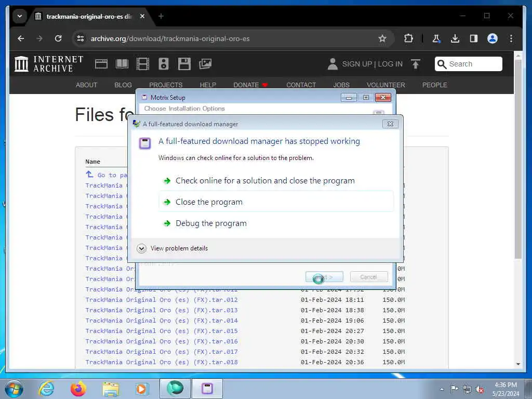The width and height of the screenshot is (532, 399).
Task: Open Windows Explorer folder from the taskbar
Action: pos(111,389)
